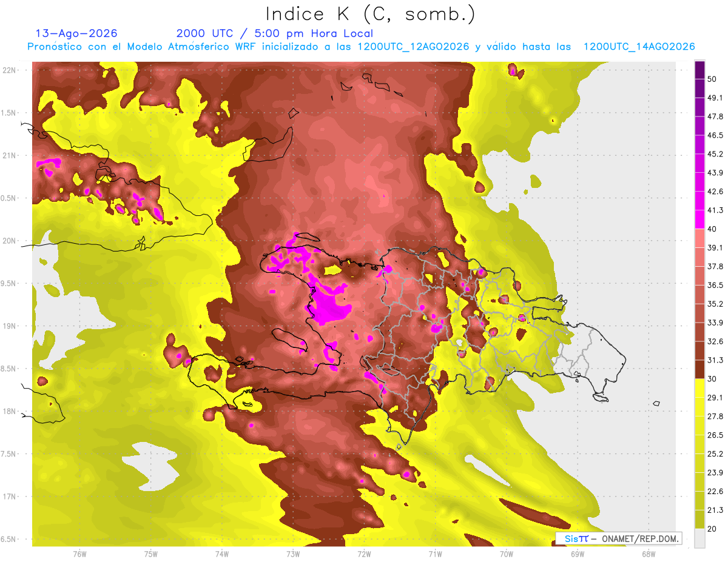
Task: Click the colorbar value "27.8"
Action: click(715, 416)
